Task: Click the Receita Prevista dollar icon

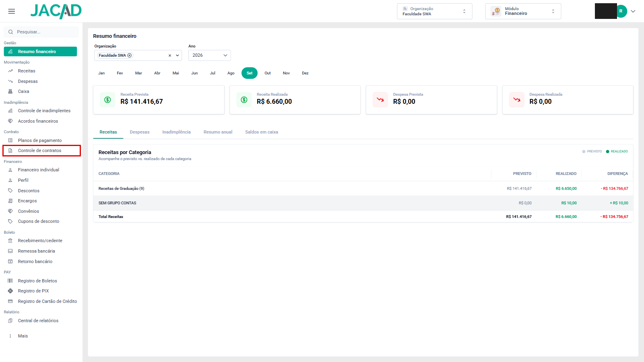Action: pyautogui.click(x=107, y=100)
